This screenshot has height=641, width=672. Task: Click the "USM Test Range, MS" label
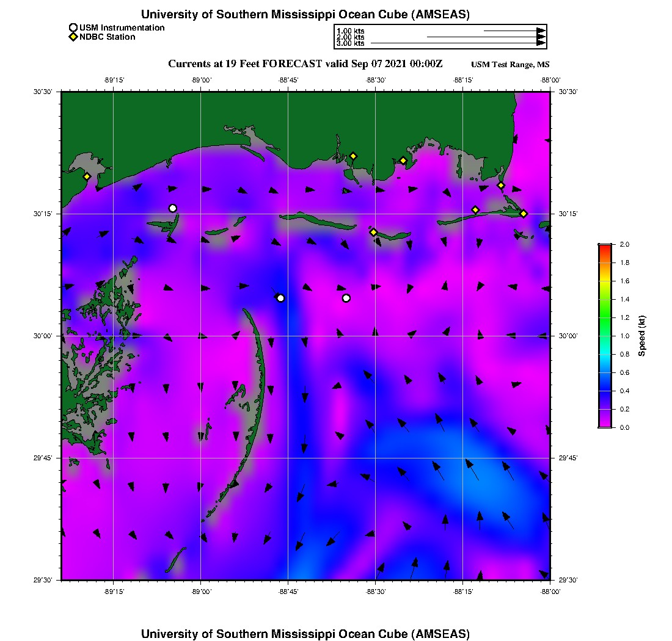click(x=510, y=65)
